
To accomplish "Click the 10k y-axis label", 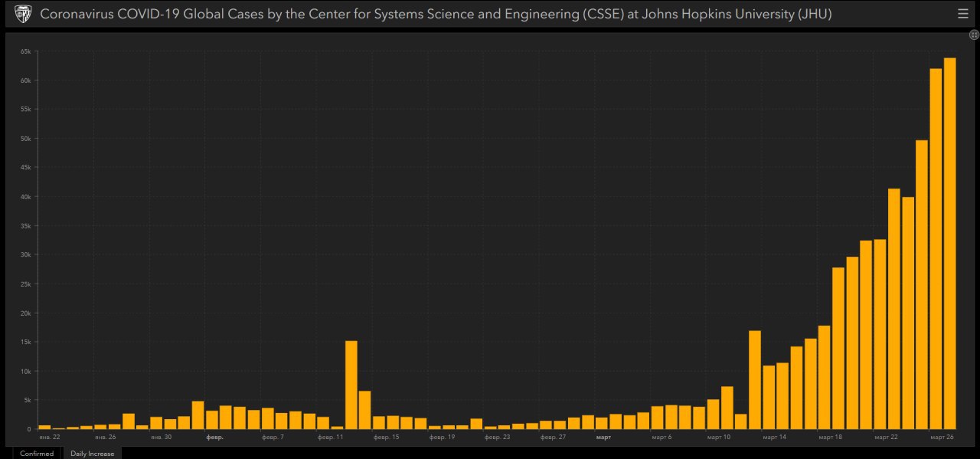I will [x=25, y=371].
